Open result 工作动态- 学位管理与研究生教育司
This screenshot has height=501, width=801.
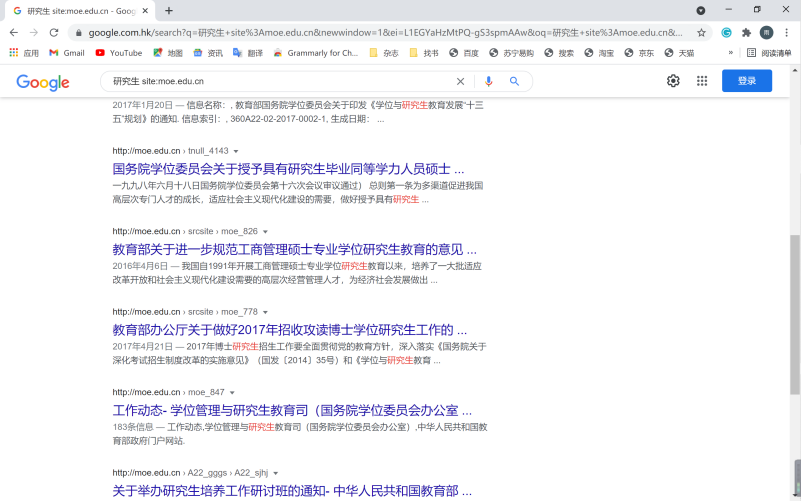tap(292, 411)
